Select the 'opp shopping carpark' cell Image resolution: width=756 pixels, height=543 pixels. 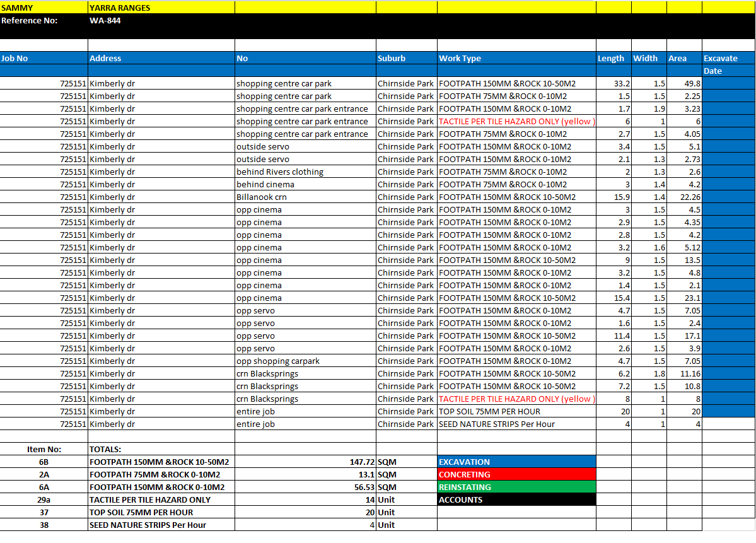[x=305, y=361]
